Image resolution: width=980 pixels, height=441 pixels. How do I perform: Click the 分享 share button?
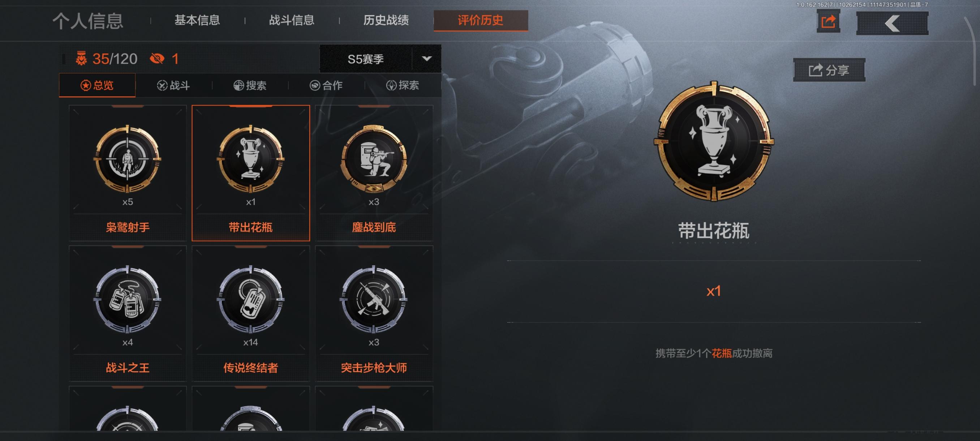tap(829, 70)
